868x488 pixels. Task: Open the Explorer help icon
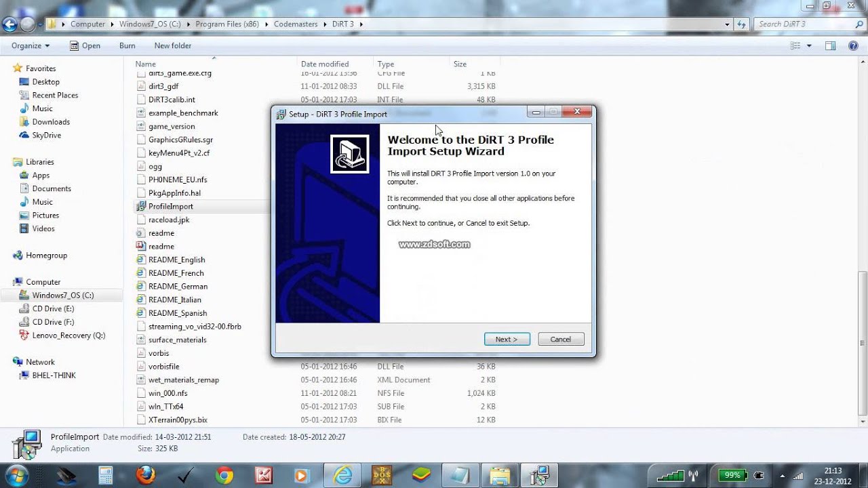pos(853,45)
